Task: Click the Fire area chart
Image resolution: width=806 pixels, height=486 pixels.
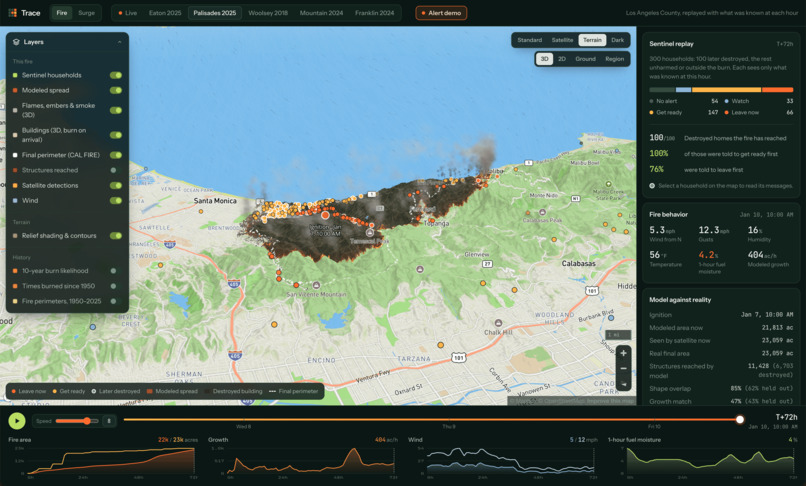Action: coord(103,459)
